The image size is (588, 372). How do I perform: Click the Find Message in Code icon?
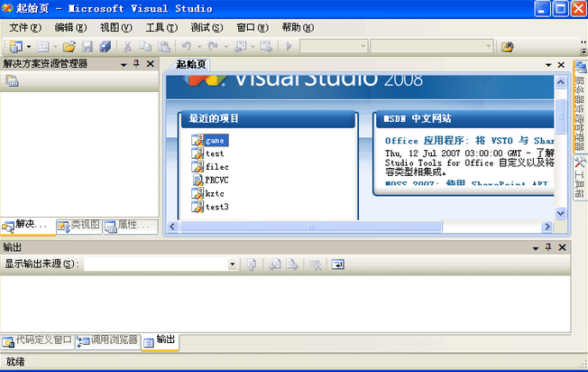point(252,265)
